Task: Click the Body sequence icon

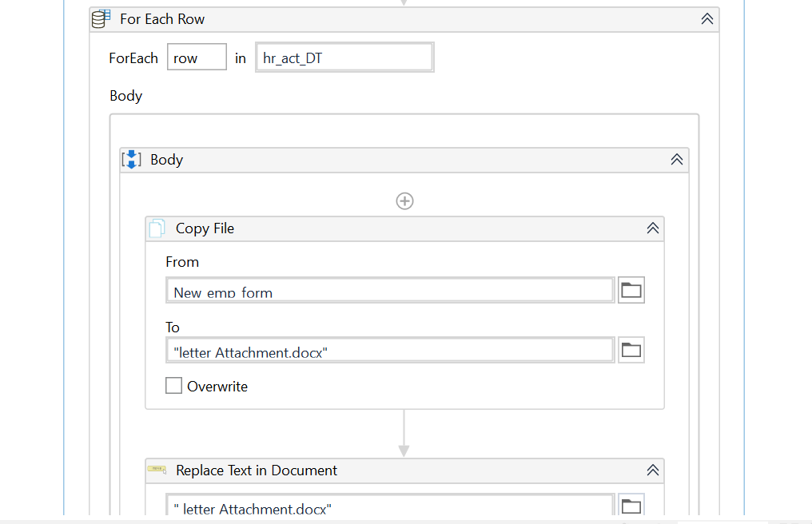Action: tap(131, 159)
